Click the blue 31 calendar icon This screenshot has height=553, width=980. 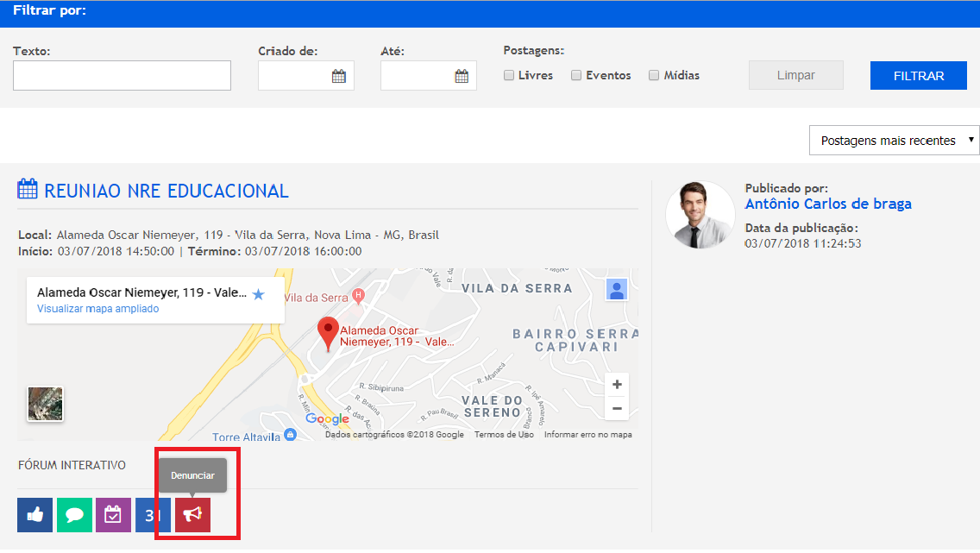(153, 515)
